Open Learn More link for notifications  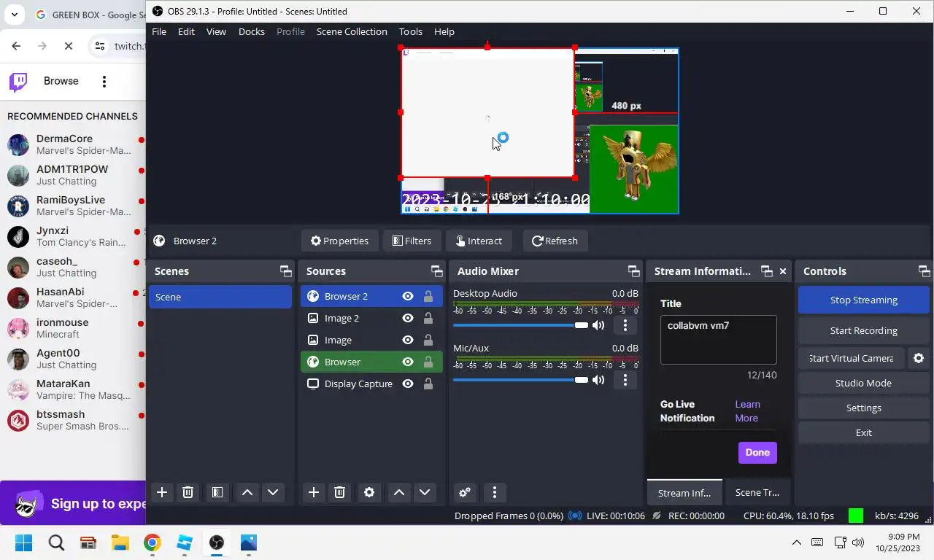pyautogui.click(x=747, y=411)
